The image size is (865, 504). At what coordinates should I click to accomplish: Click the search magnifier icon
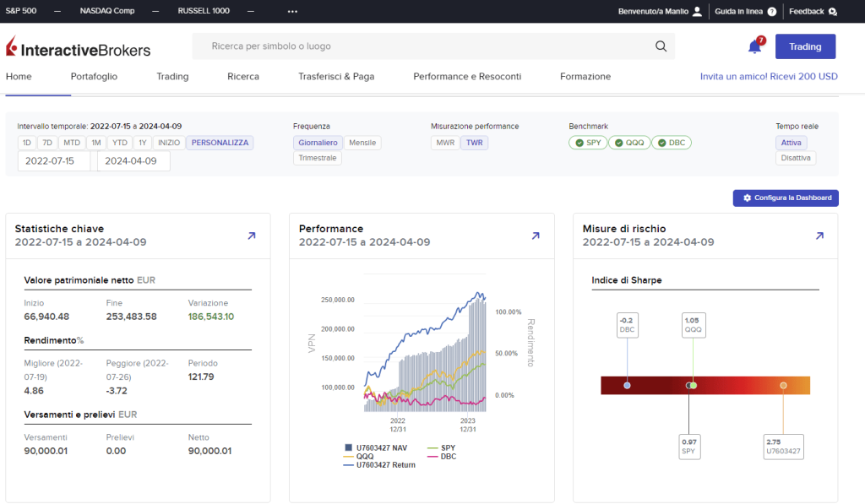(x=661, y=46)
